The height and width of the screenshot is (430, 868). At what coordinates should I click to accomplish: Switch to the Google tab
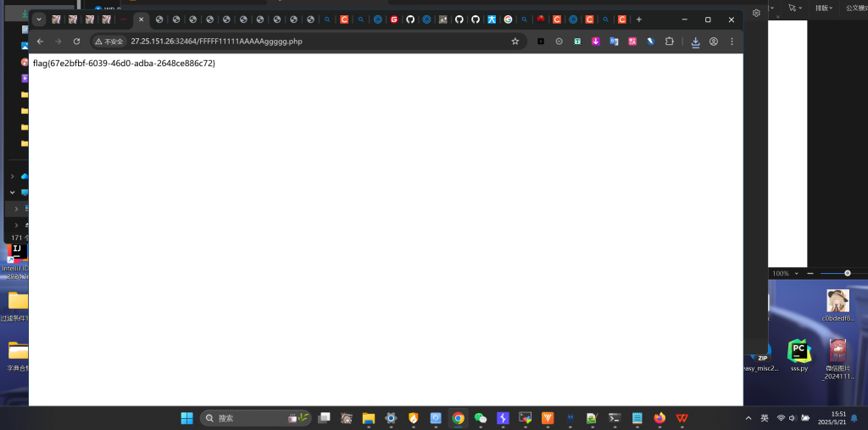tap(508, 20)
